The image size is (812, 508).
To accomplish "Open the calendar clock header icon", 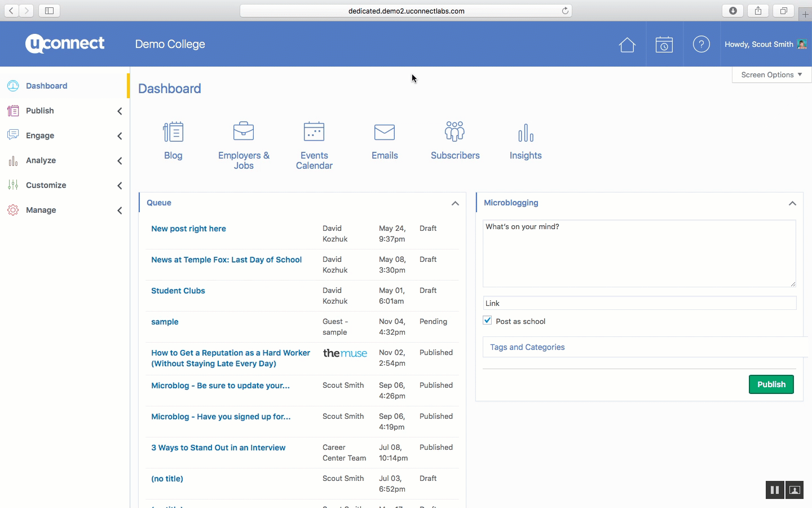I will [664, 45].
